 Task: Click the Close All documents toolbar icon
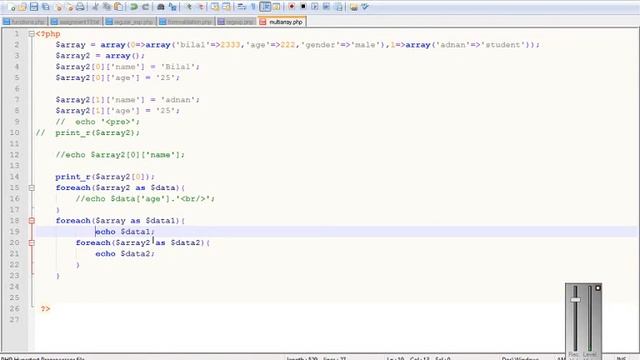point(69,7)
